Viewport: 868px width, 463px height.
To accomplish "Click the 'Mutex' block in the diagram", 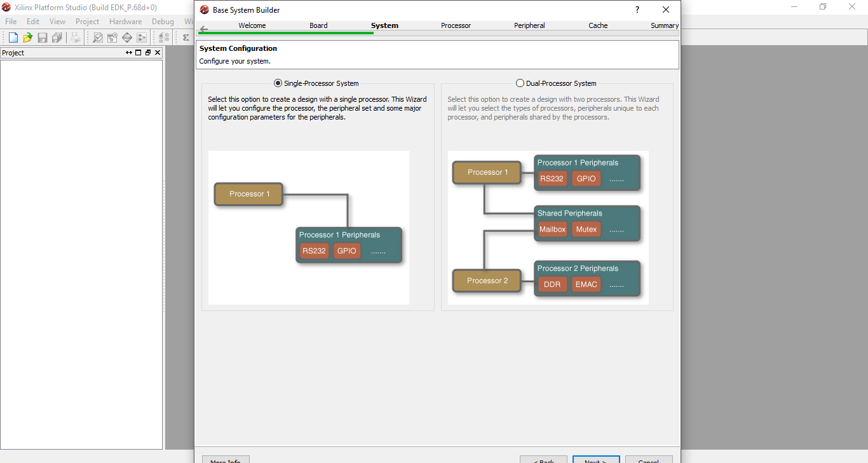I will click(x=587, y=229).
